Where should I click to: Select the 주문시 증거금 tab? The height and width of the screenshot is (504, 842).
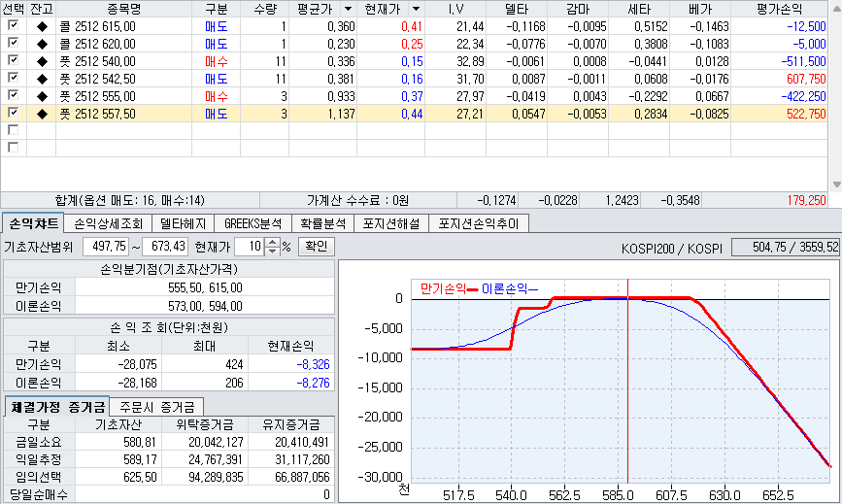click(x=156, y=406)
